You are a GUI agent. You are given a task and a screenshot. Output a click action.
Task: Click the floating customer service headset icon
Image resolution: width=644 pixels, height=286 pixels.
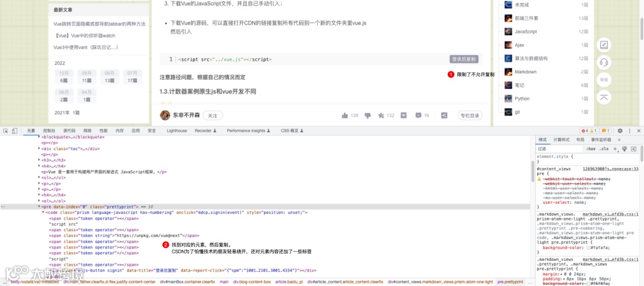[603, 63]
